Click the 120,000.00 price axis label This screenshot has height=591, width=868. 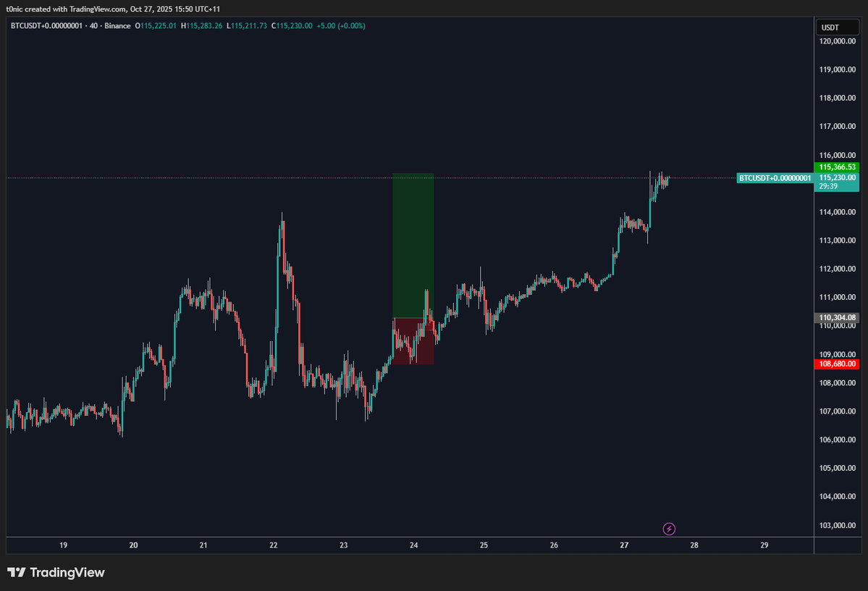point(837,41)
